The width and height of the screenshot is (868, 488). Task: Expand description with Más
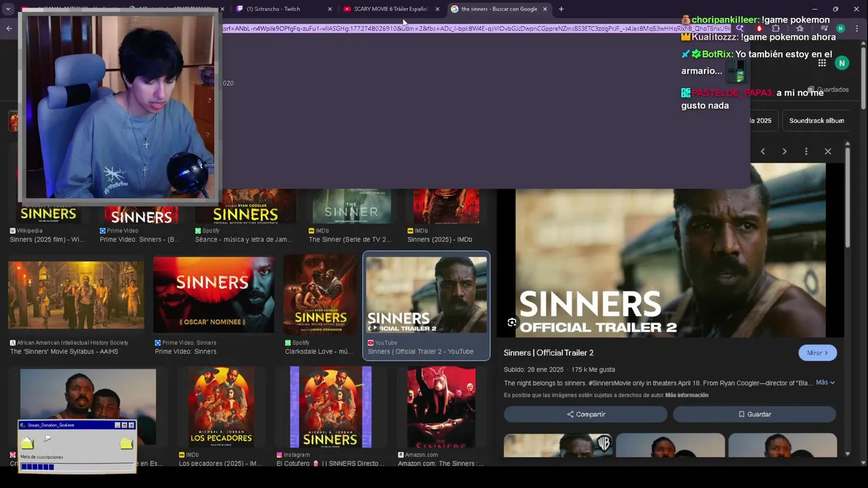(825, 382)
